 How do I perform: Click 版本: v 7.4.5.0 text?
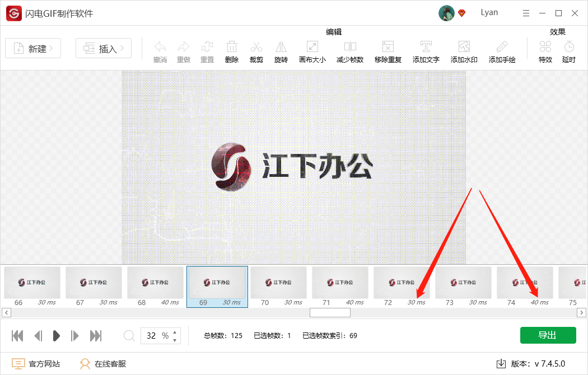(x=538, y=364)
